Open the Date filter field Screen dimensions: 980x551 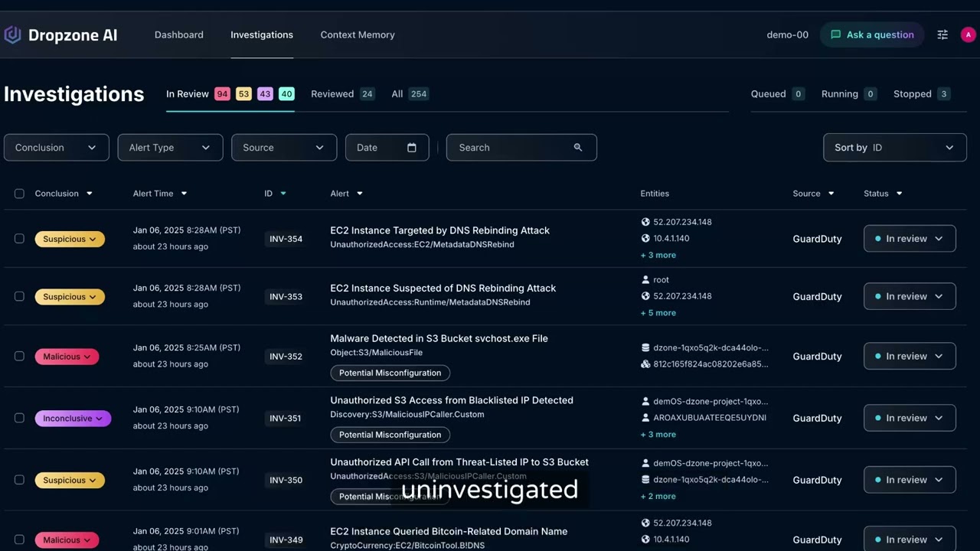click(387, 148)
